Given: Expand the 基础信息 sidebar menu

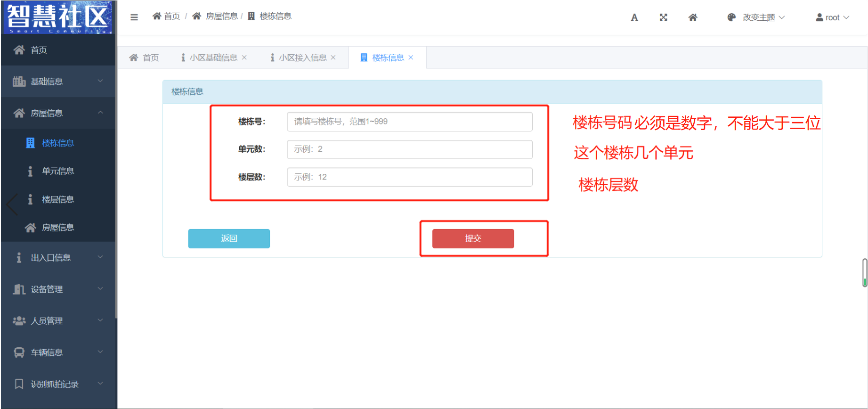Looking at the screenshot, I should [x=58, y=82].
